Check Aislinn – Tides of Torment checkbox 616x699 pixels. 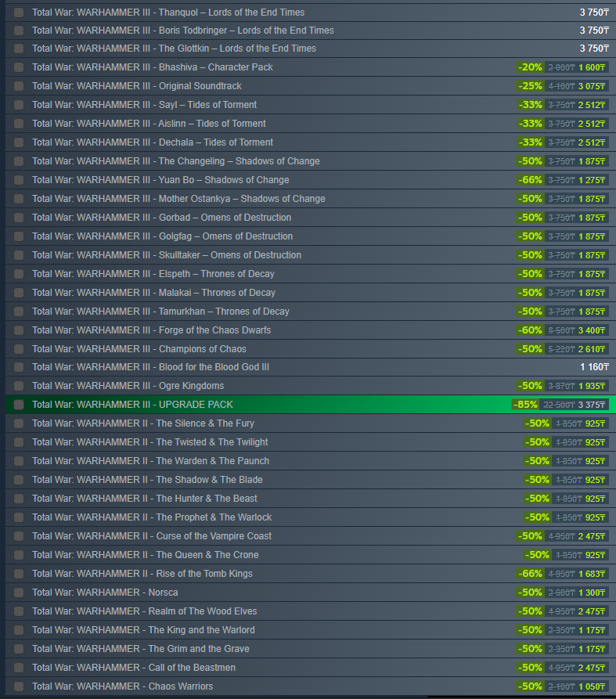click(19, 124)
